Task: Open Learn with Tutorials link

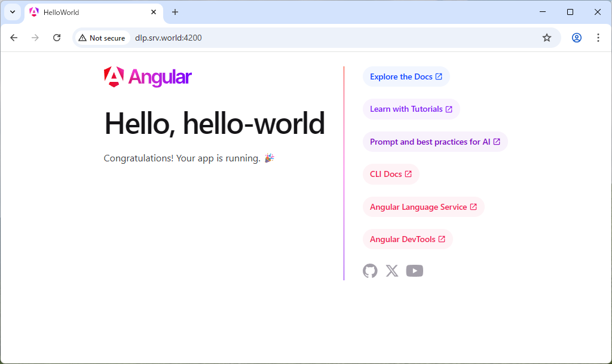Action: 411,109
